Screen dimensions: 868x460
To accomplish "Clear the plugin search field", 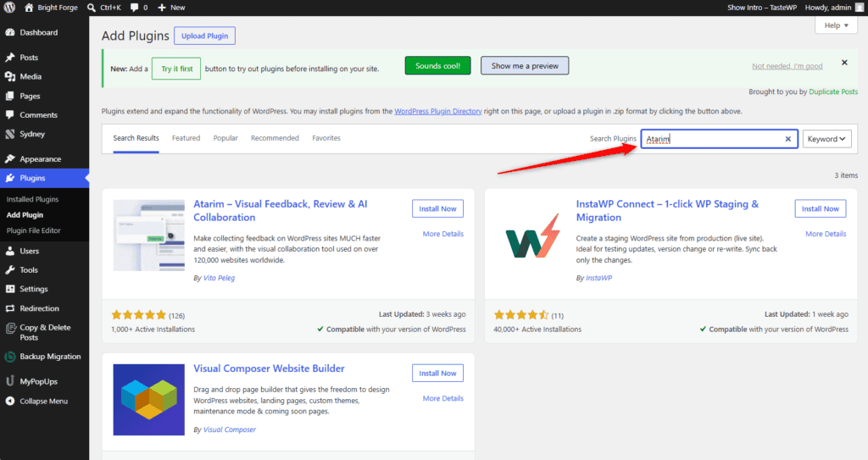I will tap(788, 139).
